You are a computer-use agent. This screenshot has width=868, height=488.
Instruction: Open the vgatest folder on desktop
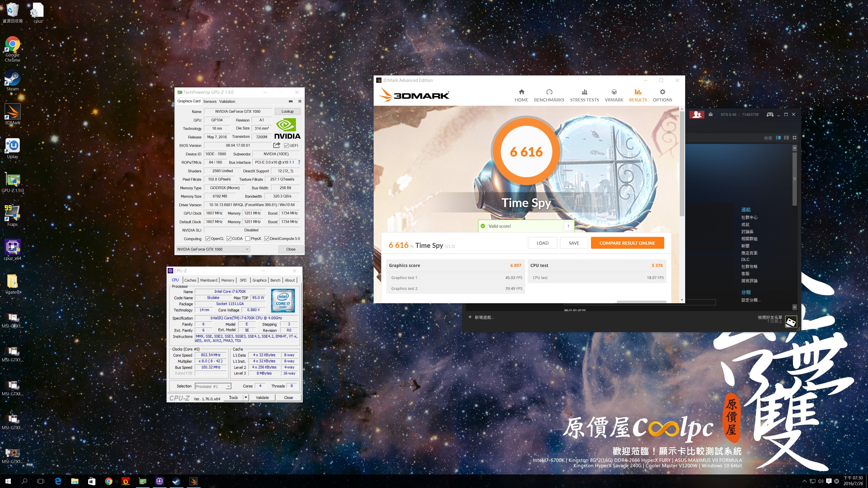[x=12, y=284]
